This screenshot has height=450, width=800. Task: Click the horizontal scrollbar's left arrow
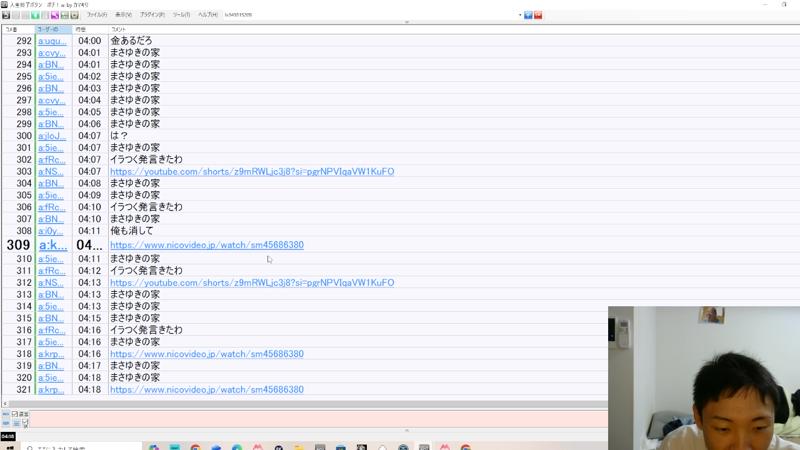point(4,404)
